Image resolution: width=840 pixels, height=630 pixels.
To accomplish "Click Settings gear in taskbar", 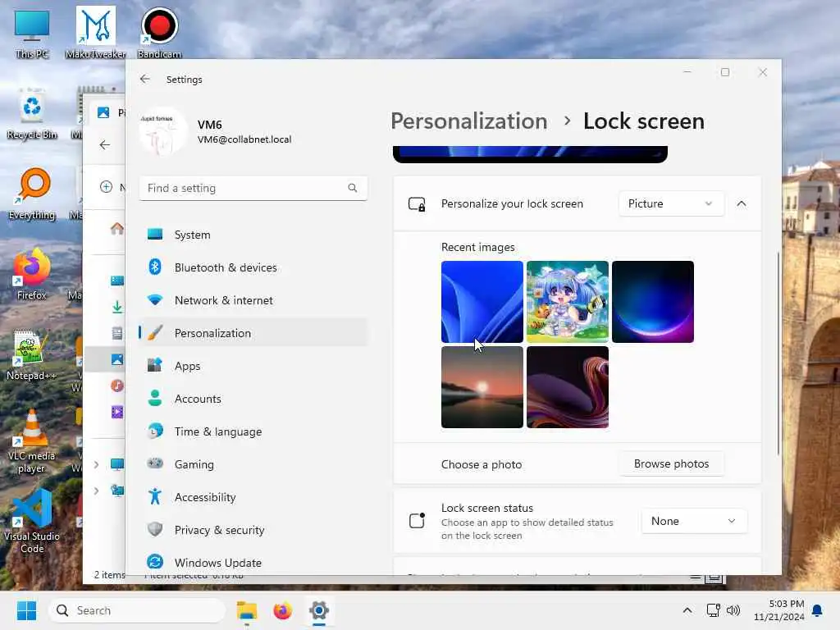I will tap(319, 610).
